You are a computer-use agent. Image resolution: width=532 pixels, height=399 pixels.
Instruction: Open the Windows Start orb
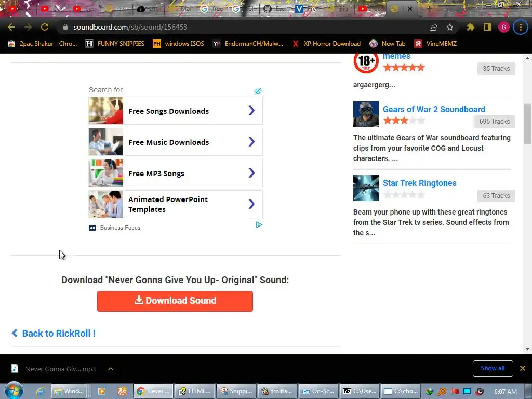(x=14, y=391)
